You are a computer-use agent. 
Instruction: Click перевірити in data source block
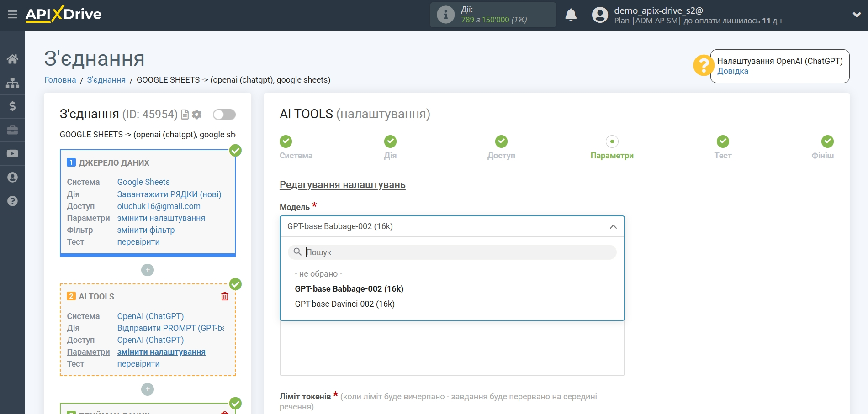(138, 242)
